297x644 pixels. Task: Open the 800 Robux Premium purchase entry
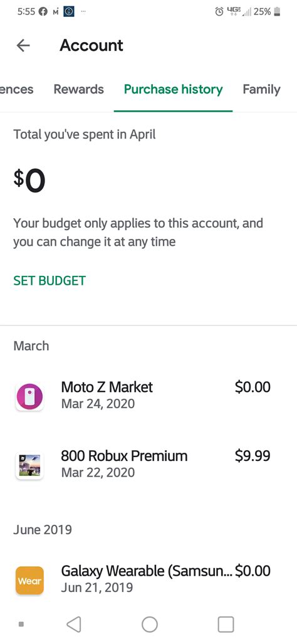pos(148,464)
